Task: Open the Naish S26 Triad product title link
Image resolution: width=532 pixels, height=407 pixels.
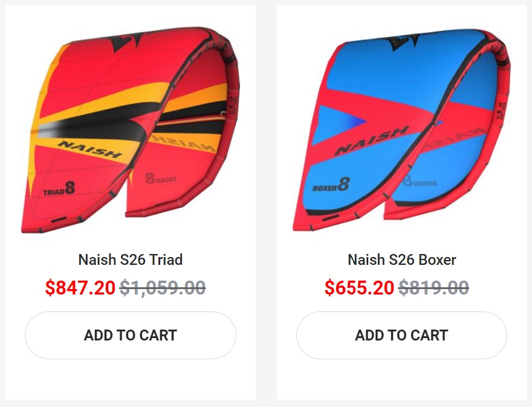Action: pos(129,260)
